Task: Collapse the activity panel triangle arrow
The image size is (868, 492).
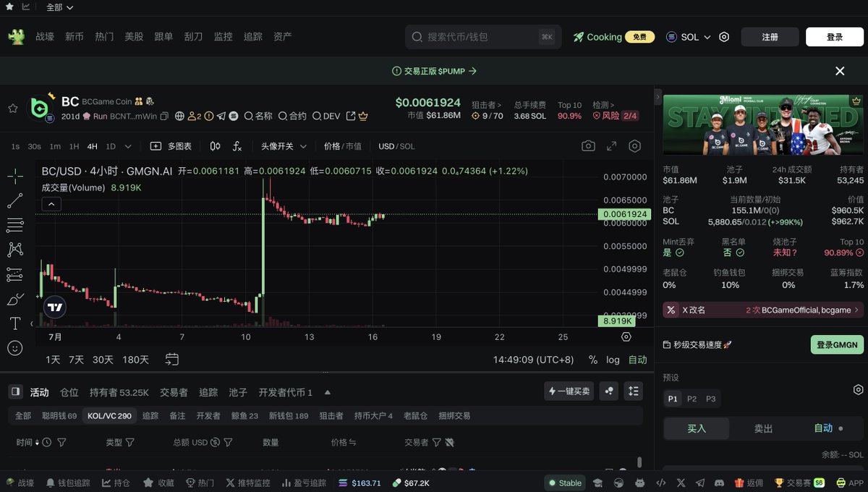Action: click(328, 393)
